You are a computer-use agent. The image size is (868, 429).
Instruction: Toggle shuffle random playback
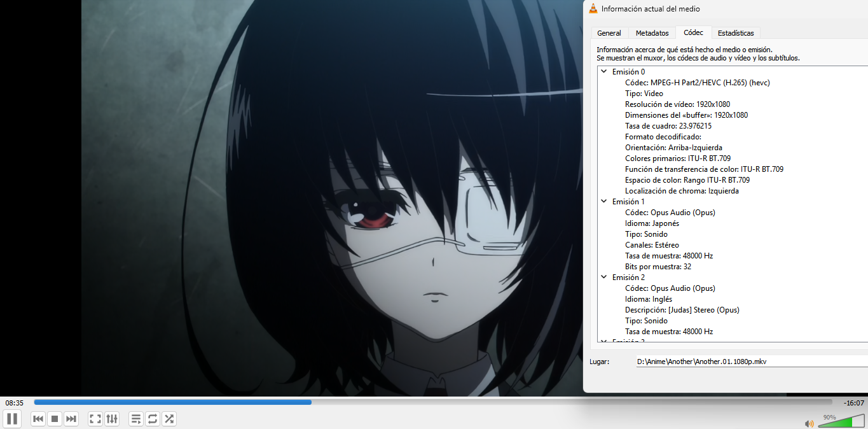click(x=169, y=419)
